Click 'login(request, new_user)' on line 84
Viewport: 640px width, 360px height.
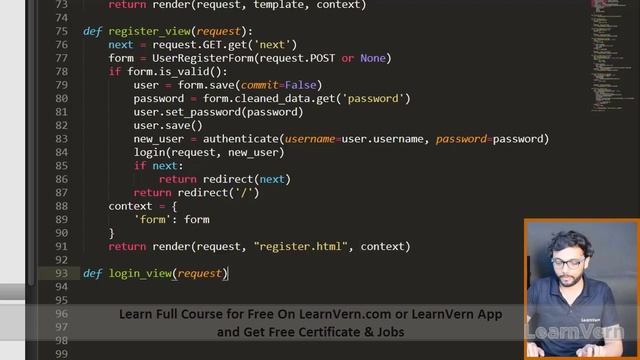pos(209,153)
